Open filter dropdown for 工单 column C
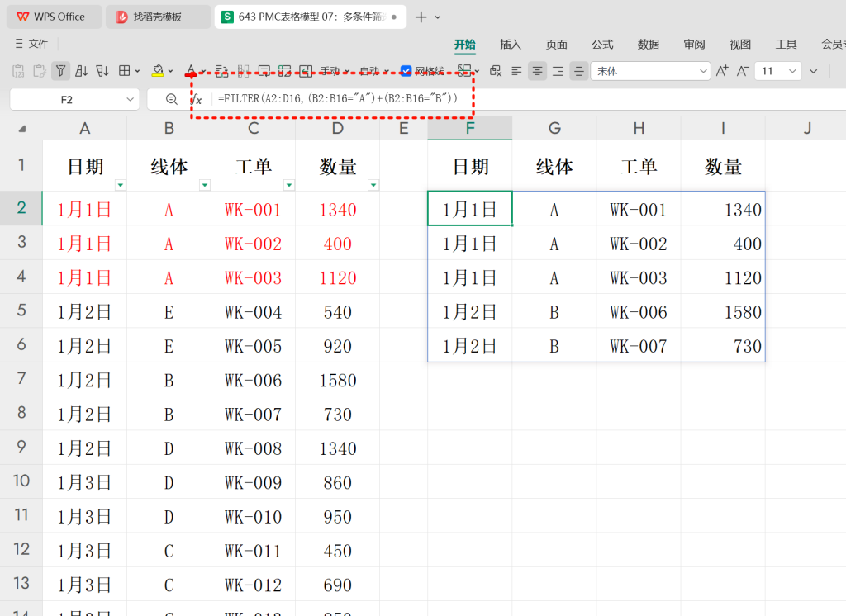This screenshot has height=616, width=846. click(x=289, y=185)
